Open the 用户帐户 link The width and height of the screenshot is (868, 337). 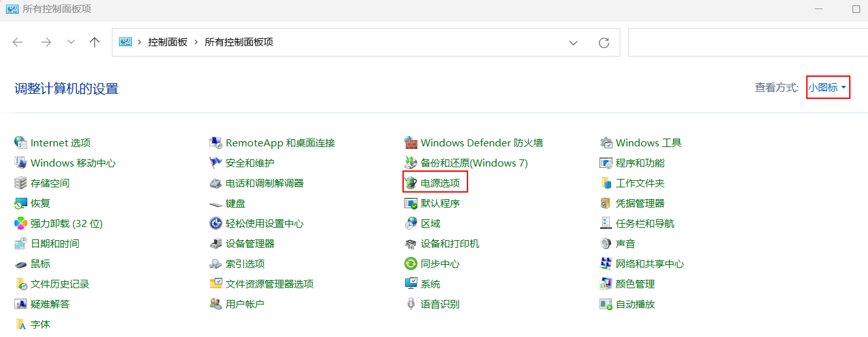pos(244,304)
